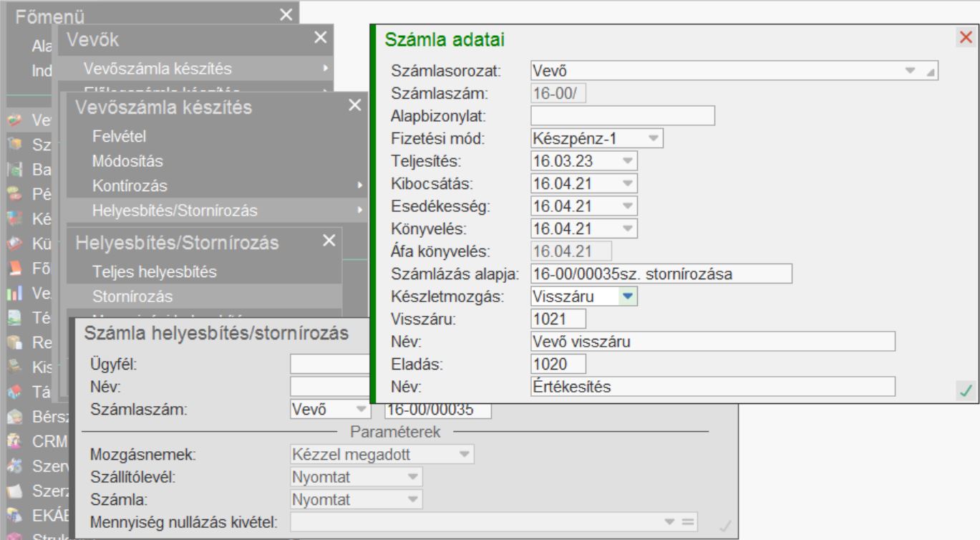
Task: Click the green checkmark in Számla adatai
Action: coord(965,390)
